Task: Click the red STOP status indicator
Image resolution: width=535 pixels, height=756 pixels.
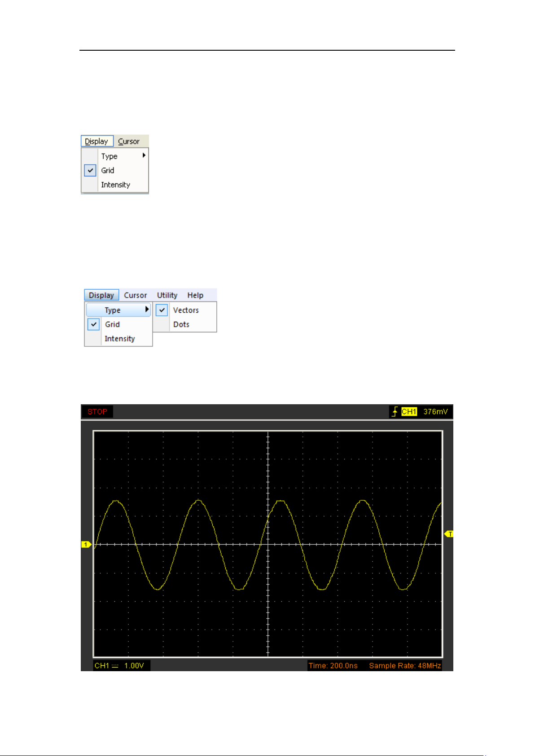Action: click(x=97, y=411)
